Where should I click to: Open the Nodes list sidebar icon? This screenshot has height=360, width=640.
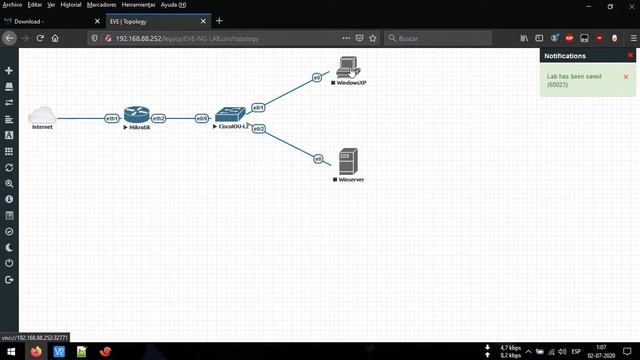[9, 87]
